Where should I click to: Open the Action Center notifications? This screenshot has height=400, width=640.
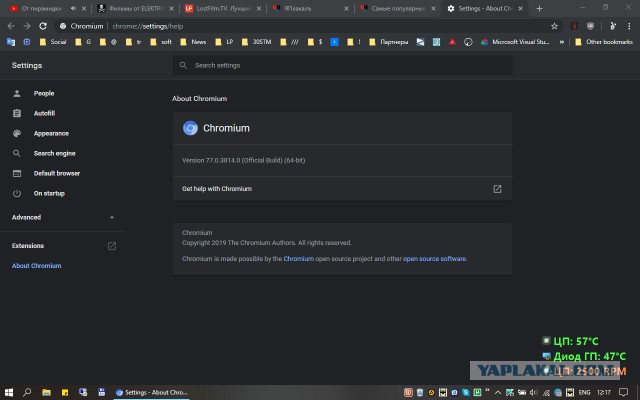623,392
